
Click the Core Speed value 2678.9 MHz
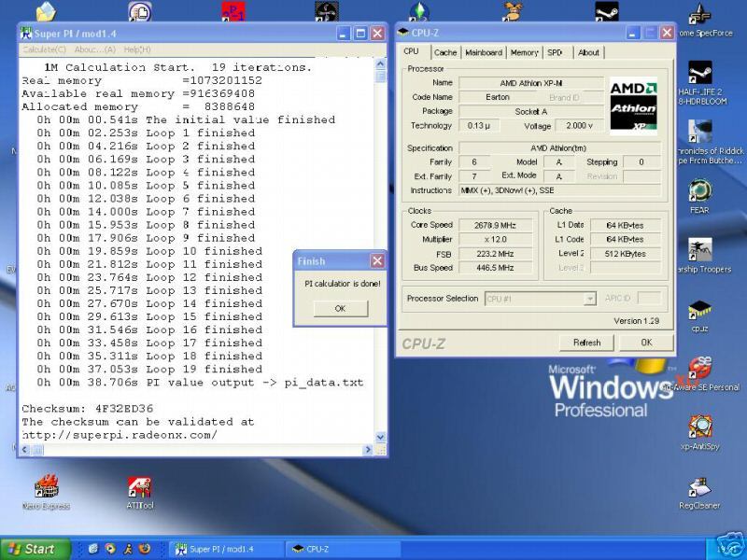pos(495,225)
